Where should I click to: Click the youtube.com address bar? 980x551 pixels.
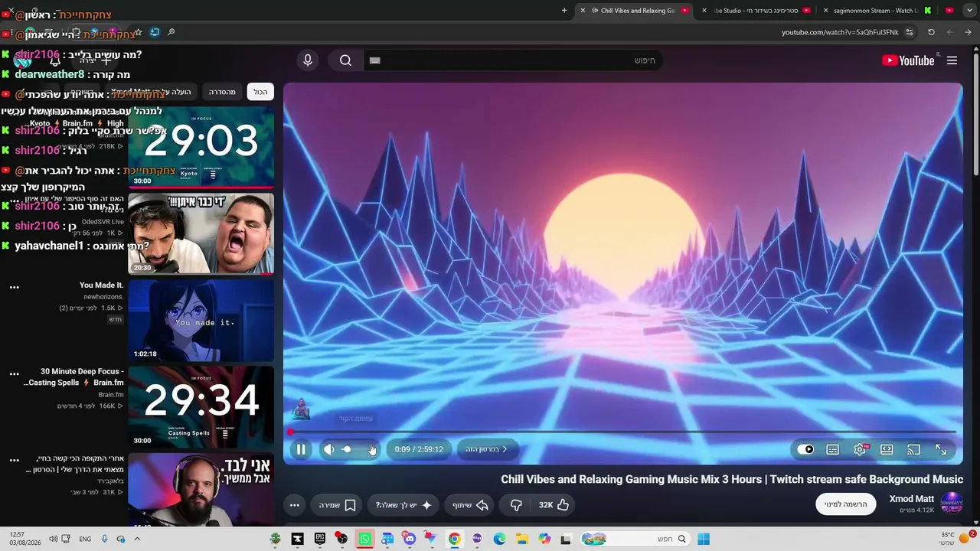(x=840, y=32)
